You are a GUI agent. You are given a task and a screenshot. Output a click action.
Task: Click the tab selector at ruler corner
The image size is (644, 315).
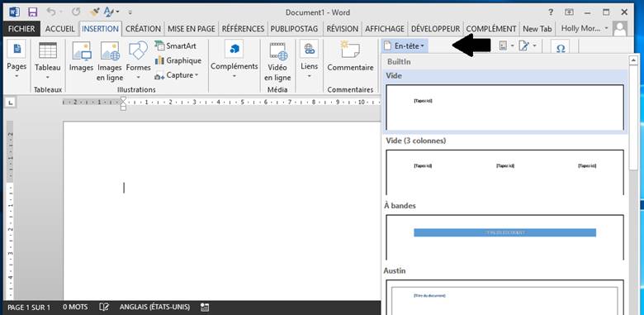coord(10,102)
